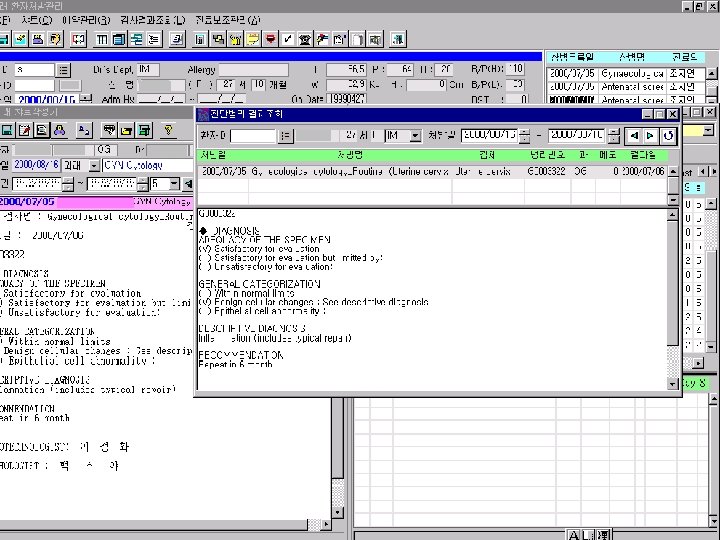Open the second menu item in menu bar
Screen dimensions: 720x540
point(36,20)
